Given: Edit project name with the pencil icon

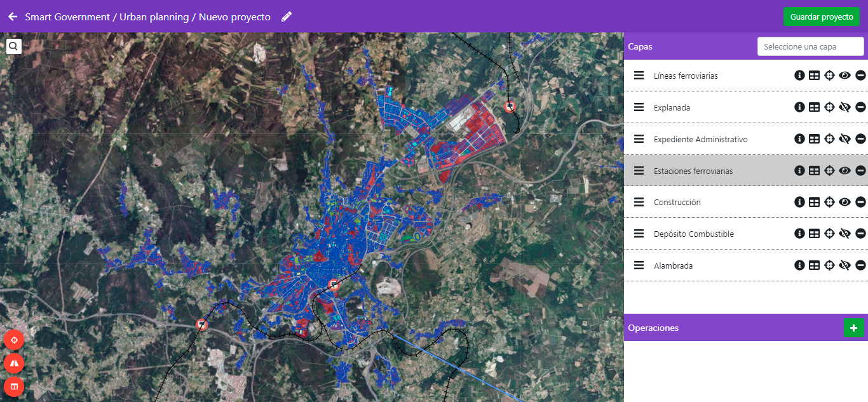Looking at the screenshot, I should click(287, 17).
